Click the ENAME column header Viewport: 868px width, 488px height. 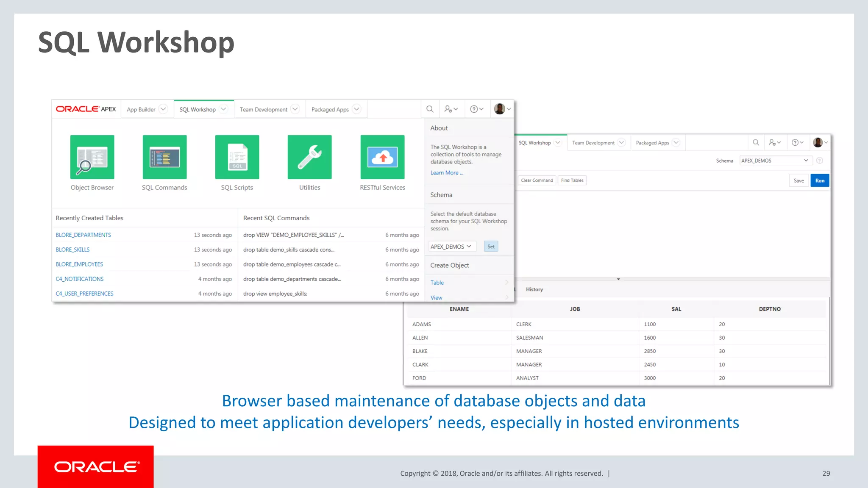[459, 309]
